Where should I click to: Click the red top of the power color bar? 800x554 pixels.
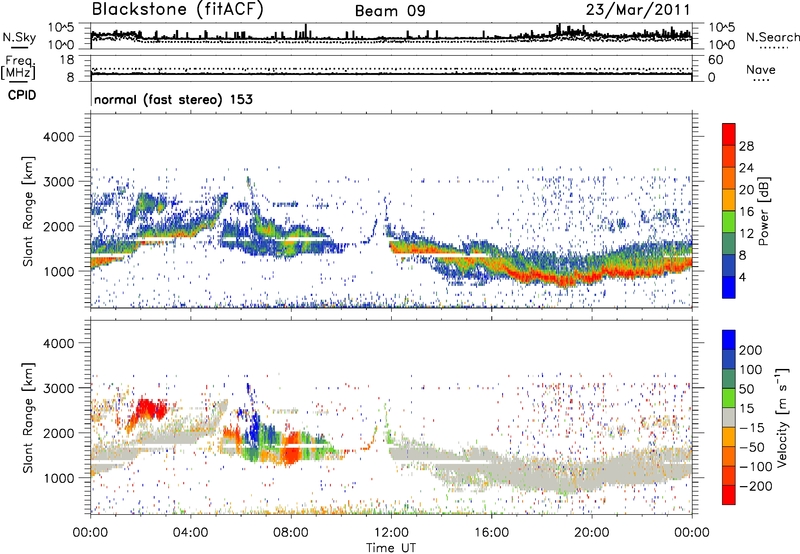click(x=729, y=134)
